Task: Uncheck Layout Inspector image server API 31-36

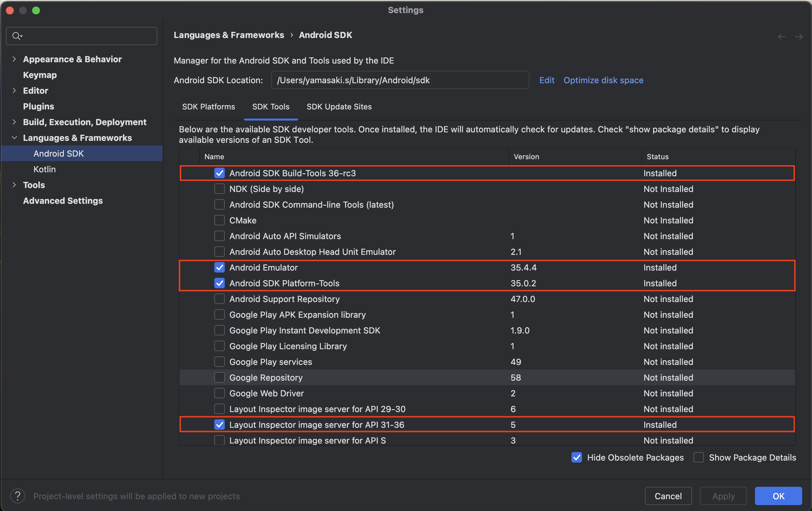Action: pyautogui.click(x=220, y=425)
